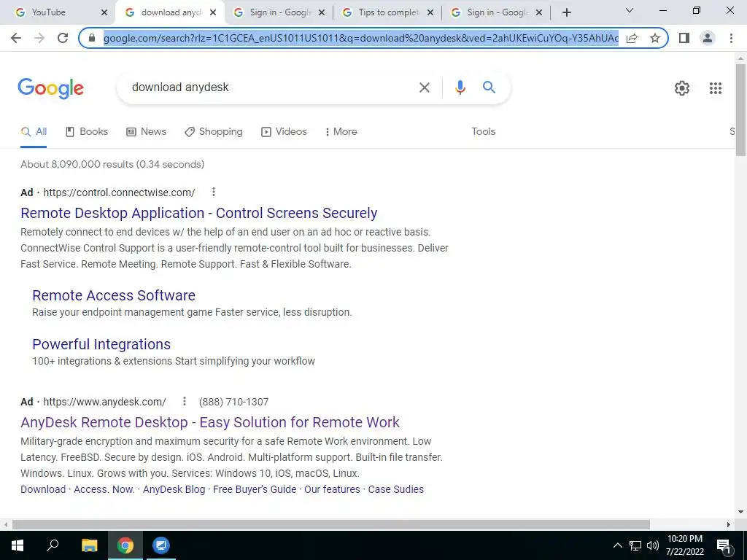The image size is (747, 560).
Task: Click the horizontal scrollbar thumb
Action: click(330, 524)
